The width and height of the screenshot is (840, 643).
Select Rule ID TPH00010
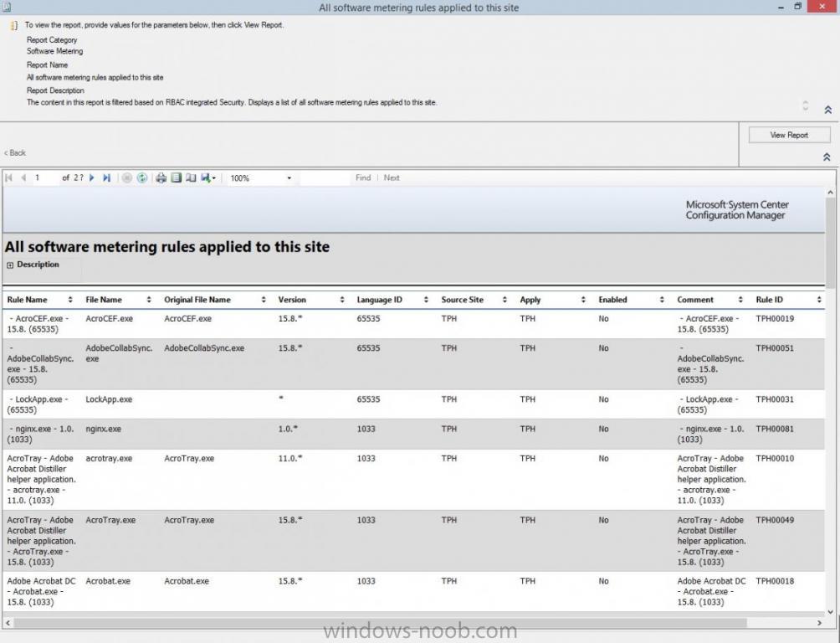[x=775, y=459]
